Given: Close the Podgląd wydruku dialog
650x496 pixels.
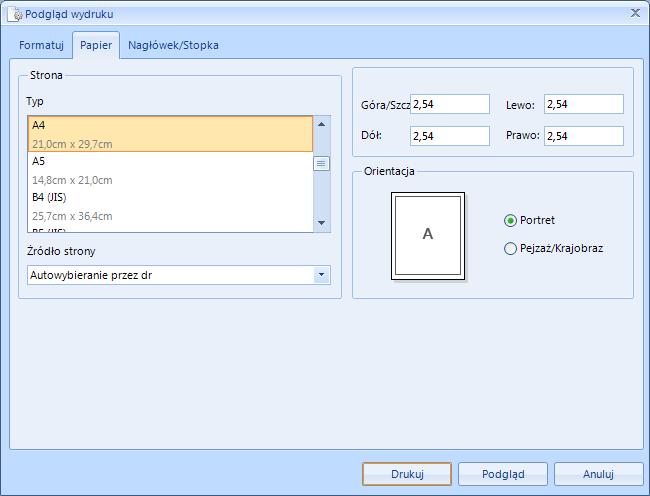Looking at the screenshot, I should pyautogui.click(x=635, y=13).
